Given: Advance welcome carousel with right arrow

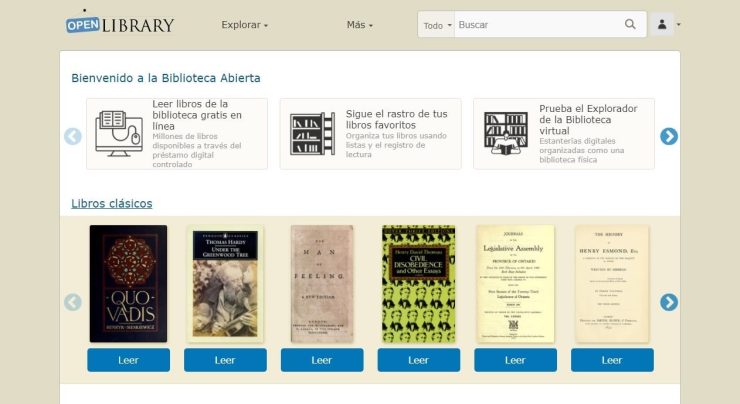Looking at the screenshot, I should [x=669, y=136].
